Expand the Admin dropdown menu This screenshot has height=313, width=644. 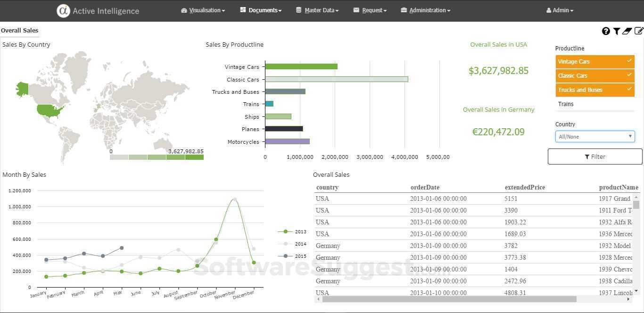click(x=559, y=10)
